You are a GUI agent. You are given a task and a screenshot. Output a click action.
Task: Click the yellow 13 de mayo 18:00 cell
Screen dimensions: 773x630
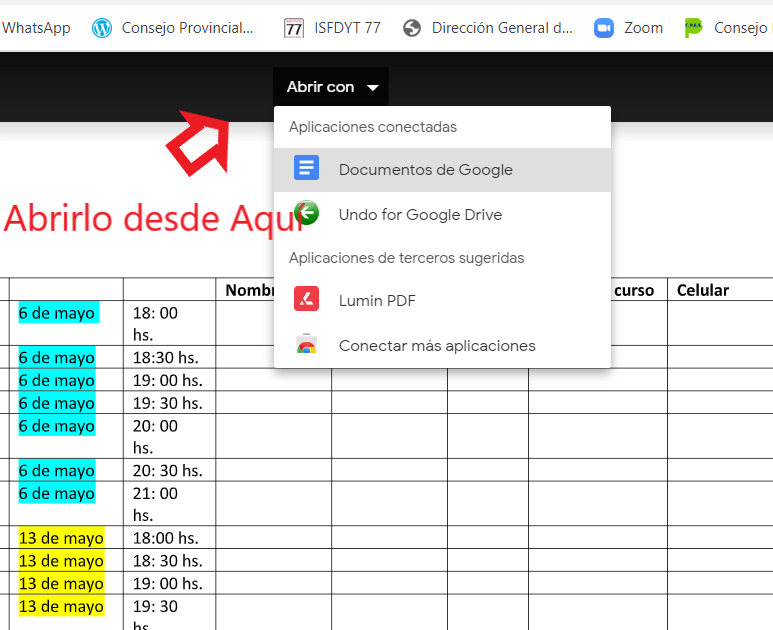point(61,538)
